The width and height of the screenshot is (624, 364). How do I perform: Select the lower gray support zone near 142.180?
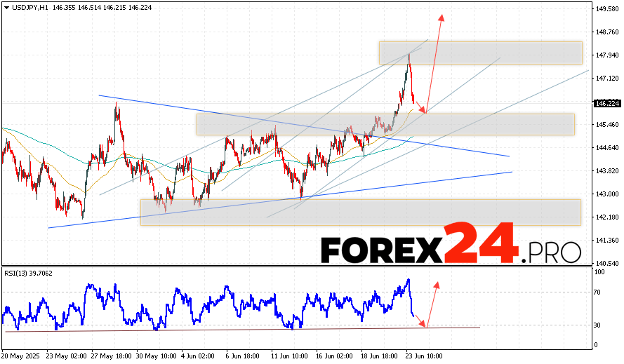pos(360,212)
